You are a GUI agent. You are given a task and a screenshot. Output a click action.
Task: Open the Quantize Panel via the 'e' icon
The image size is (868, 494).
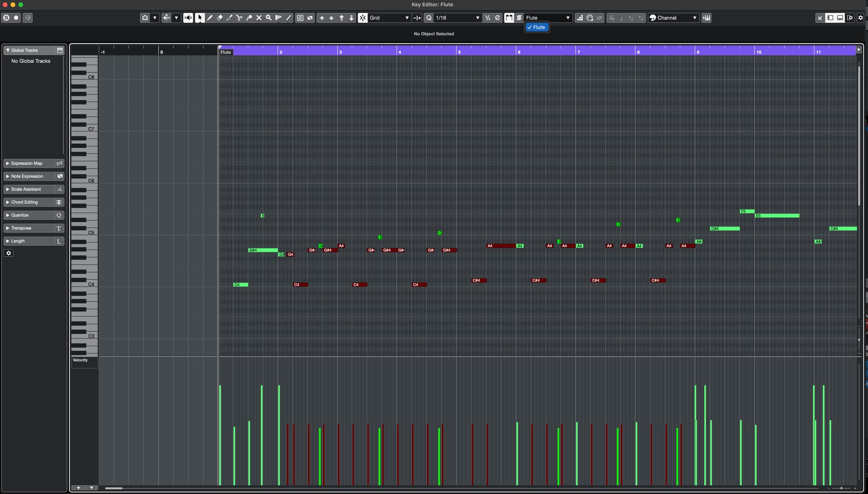click(x=498, y=18)
